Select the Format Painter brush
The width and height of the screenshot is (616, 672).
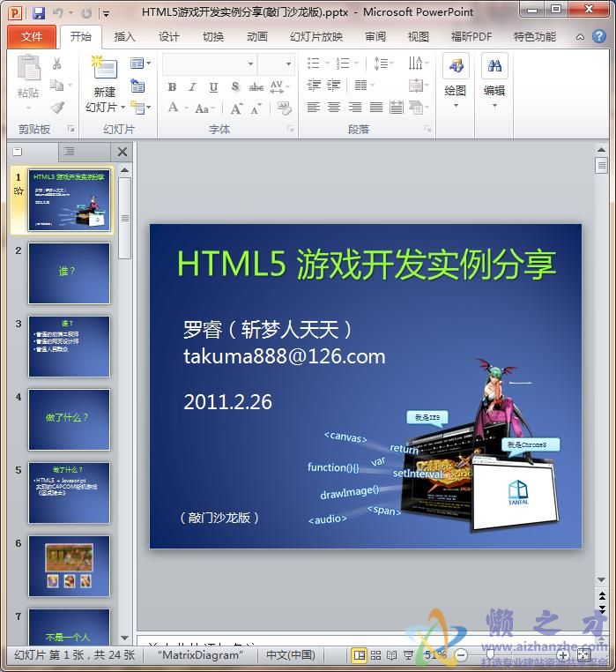click(57, 107)
